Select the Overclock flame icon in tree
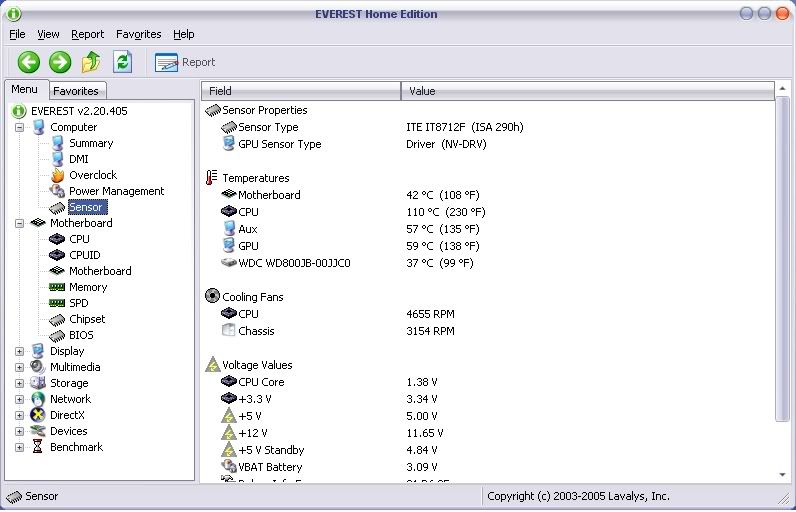 pyautogui.click(x=58, y=175)
